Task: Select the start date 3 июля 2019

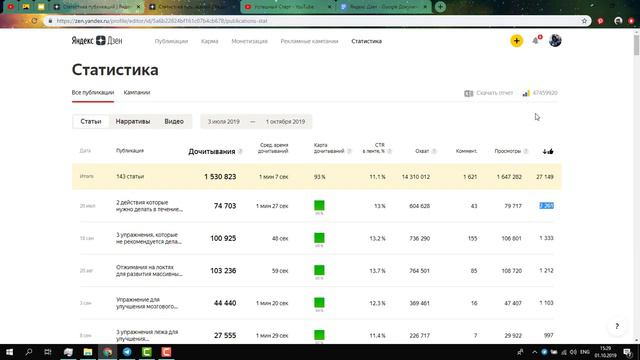Action: pyautogui.click(x=223, y=122)
